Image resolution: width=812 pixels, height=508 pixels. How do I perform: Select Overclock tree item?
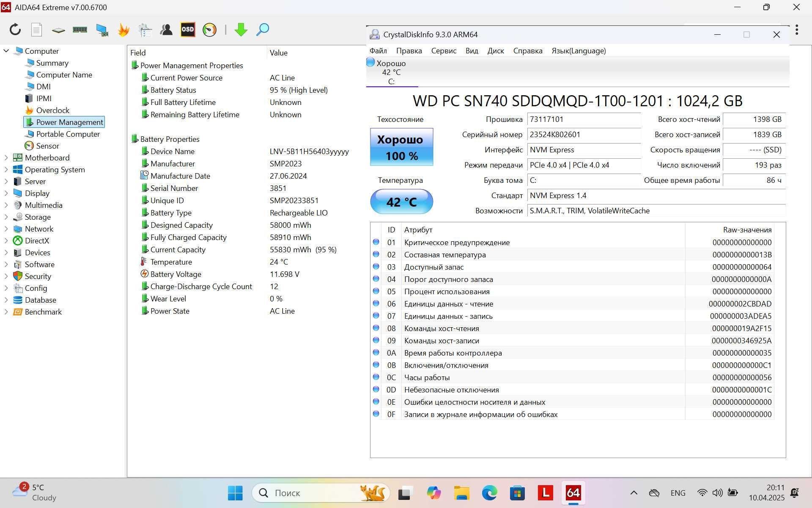[52, 110]
